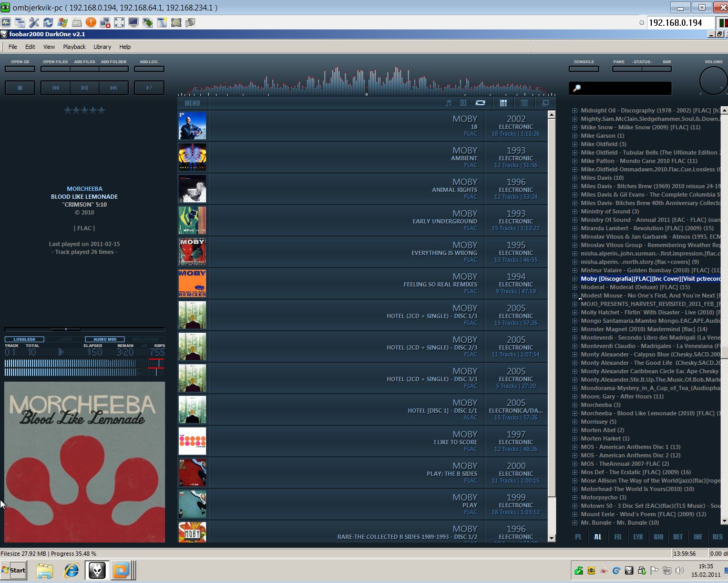The height and width of the screenshot is (583, 728).
Task: Click the 192.168.0.194 address field
Action: [680, 23]
